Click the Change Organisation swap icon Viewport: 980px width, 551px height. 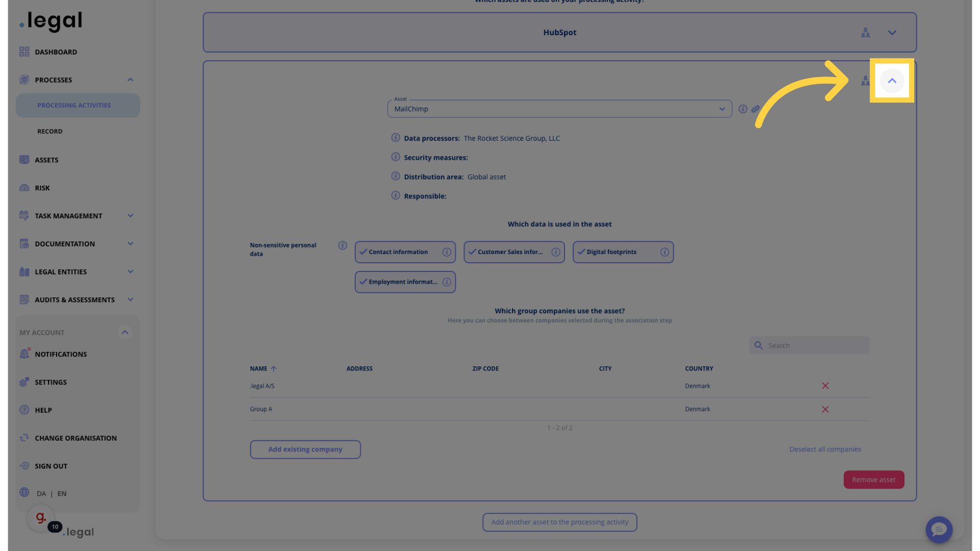[24, 438]
